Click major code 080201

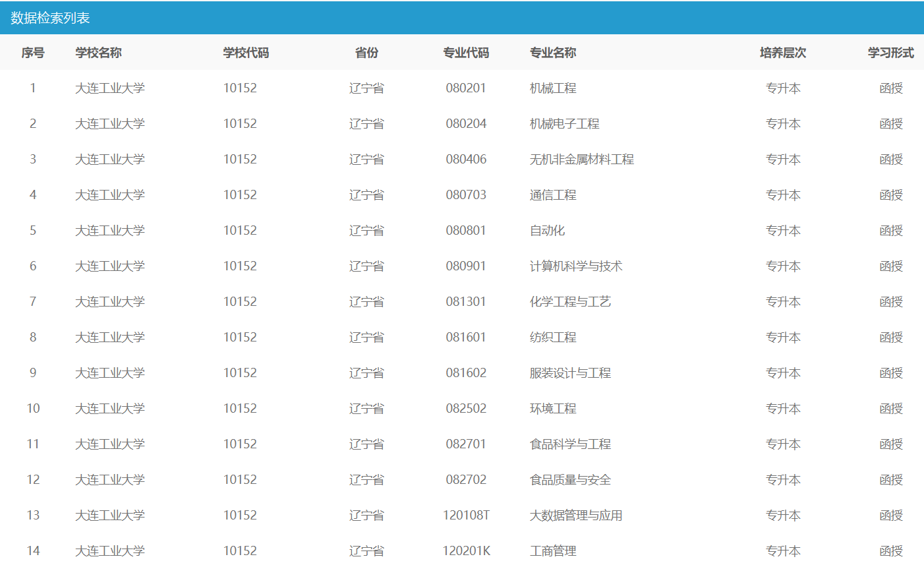(466, 88)
